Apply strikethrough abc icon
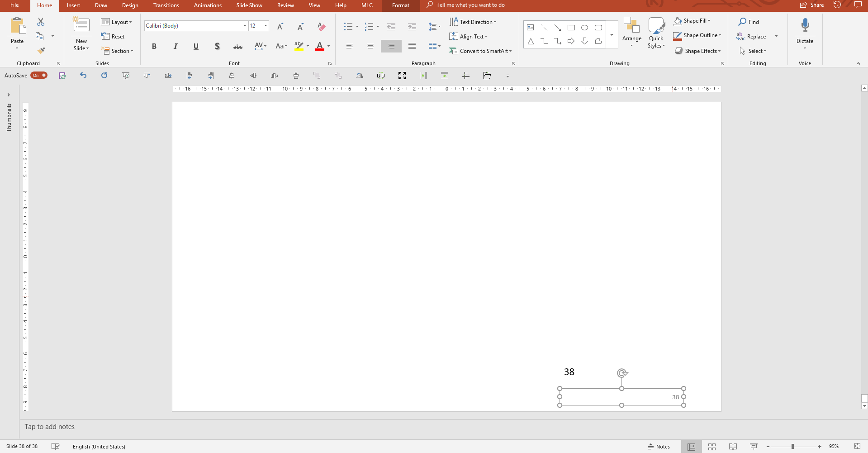This screenshot has height=453, width=868. tap(238, 46)
